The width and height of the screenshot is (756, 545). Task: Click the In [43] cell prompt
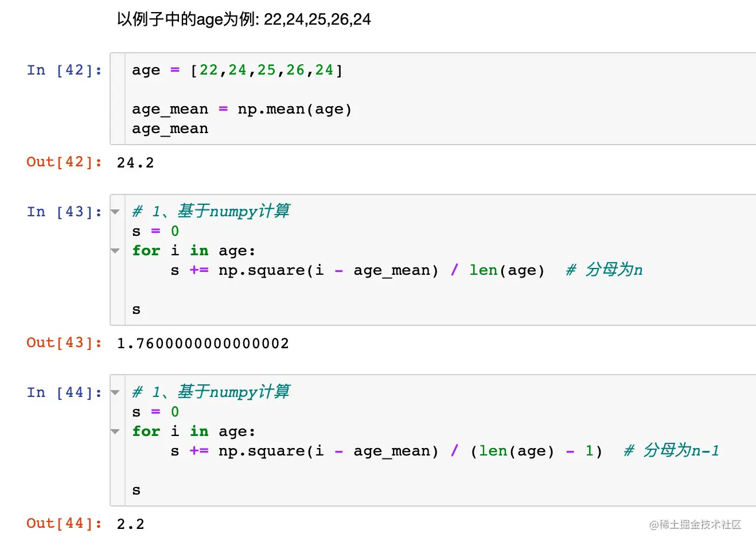(64, 212)
